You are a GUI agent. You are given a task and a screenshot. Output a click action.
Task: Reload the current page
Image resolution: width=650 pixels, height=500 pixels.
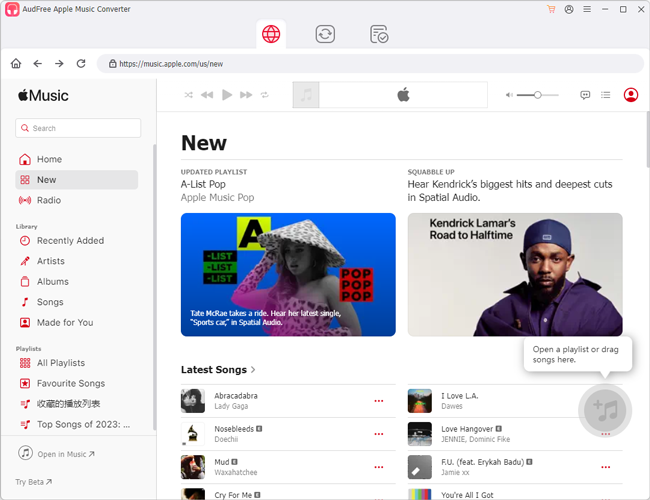[x=81, y=63]
